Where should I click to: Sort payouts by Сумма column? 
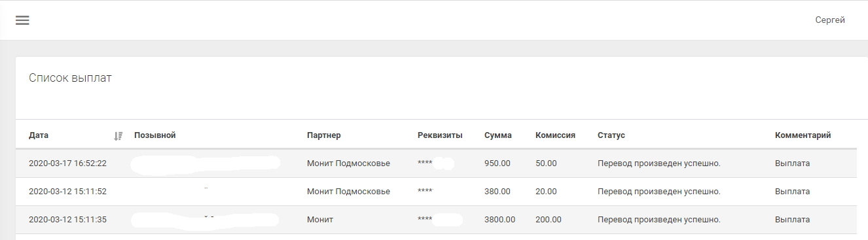click(498, 135)
